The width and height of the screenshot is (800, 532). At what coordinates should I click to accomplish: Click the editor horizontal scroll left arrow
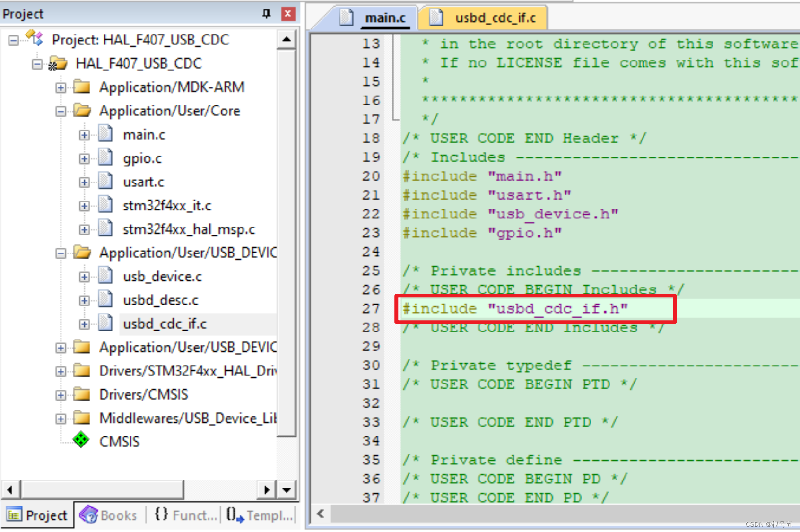[321, 514]
